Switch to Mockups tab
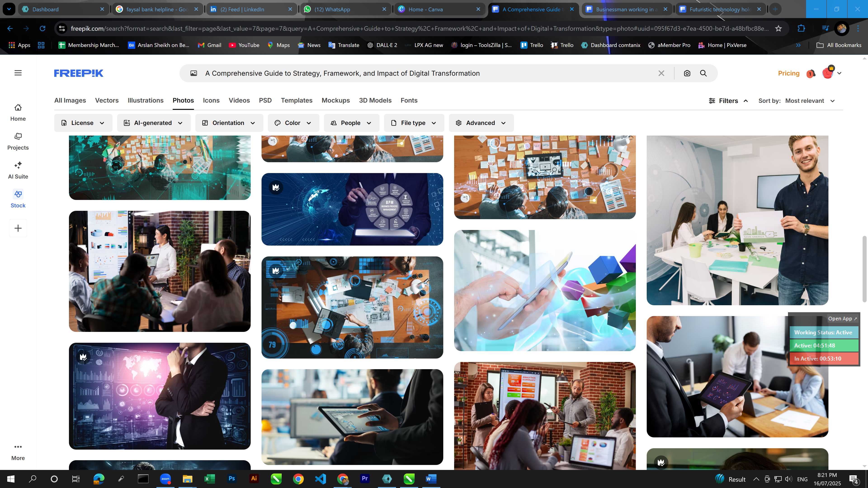This screenshot has height=488, width=868. pos(336,100)
